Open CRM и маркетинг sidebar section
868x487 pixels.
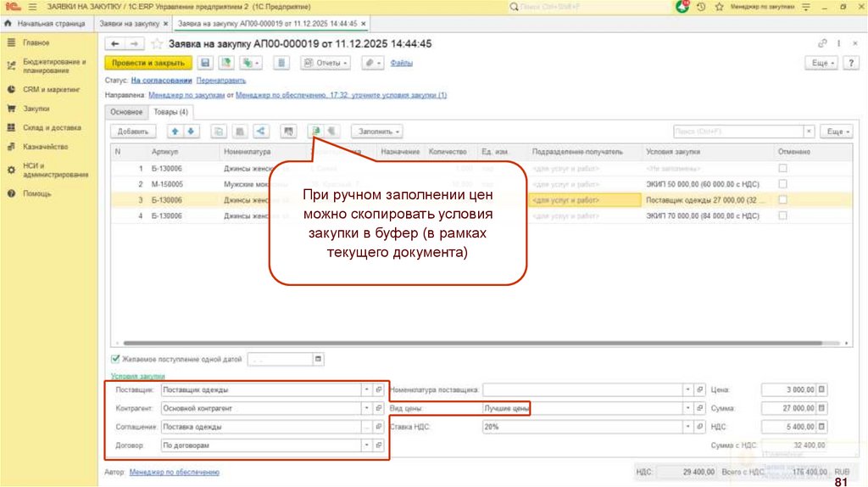pos(51,89)
